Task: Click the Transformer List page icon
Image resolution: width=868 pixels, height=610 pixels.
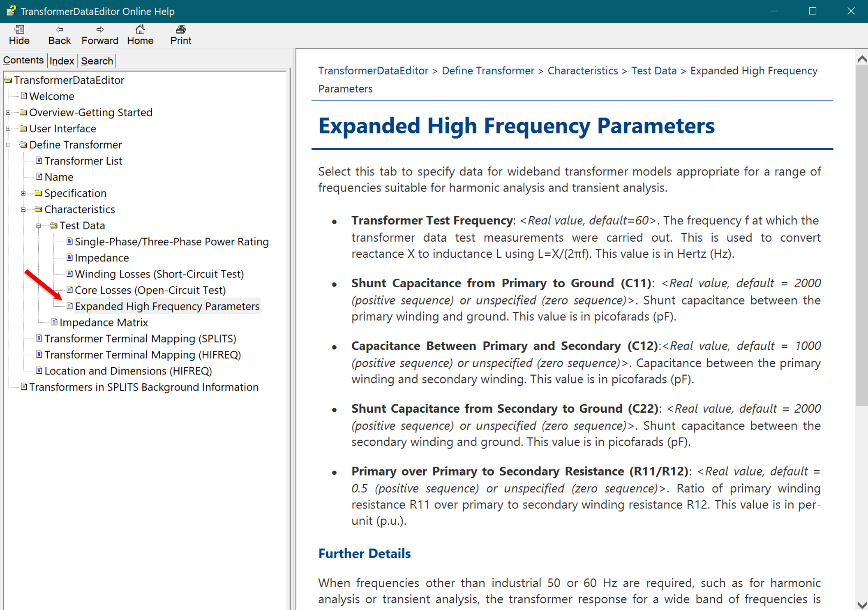Action: click(x=39, y=160)
